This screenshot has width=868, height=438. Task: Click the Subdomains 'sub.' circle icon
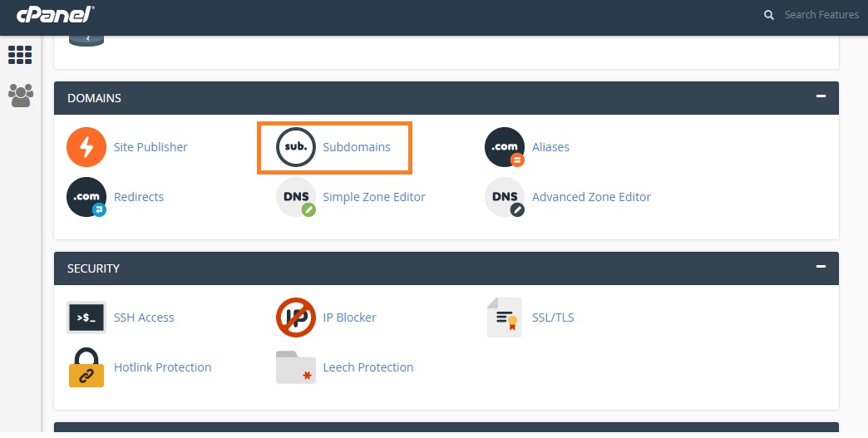296,147
